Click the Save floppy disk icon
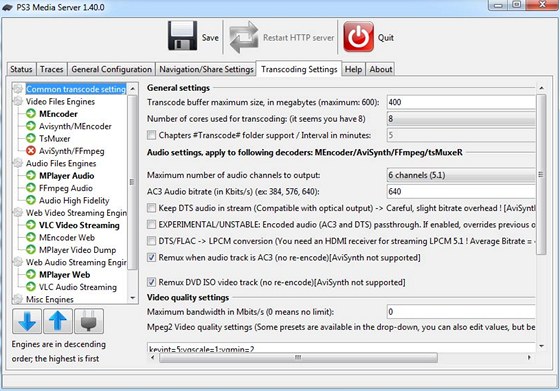560x391 pixels. (x=182, y=36)
